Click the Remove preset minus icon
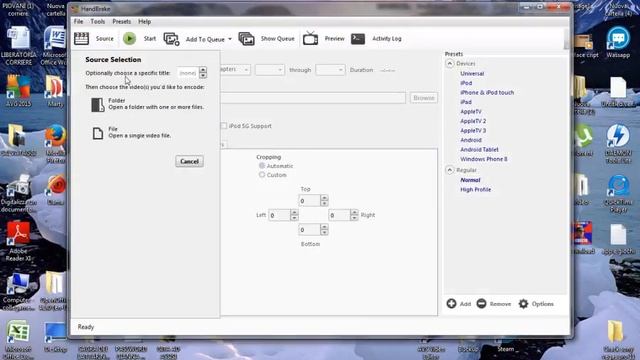Viewport: 640px width, 360px height. [481, 304]
